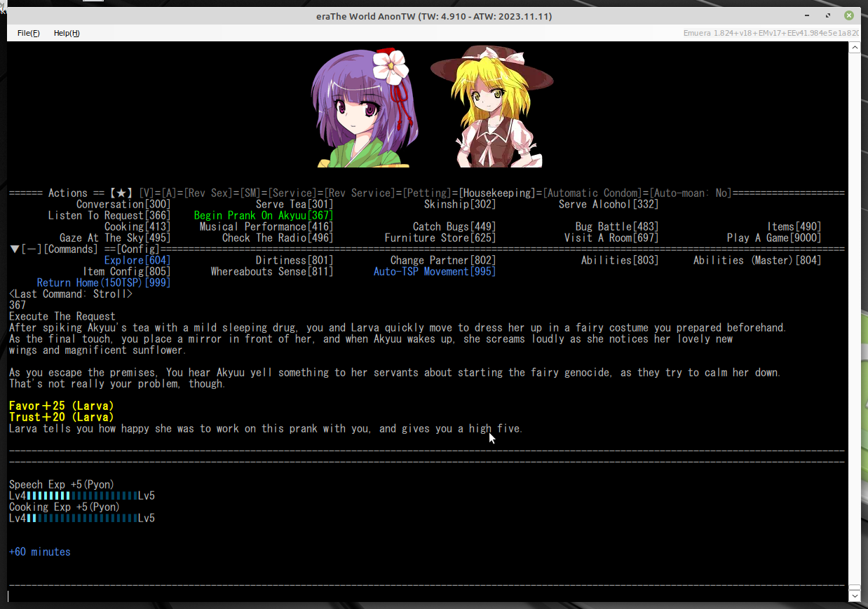Collapse the Commands section triangle
This screenshot has width=868, height=609.
(x=14, y=249)
